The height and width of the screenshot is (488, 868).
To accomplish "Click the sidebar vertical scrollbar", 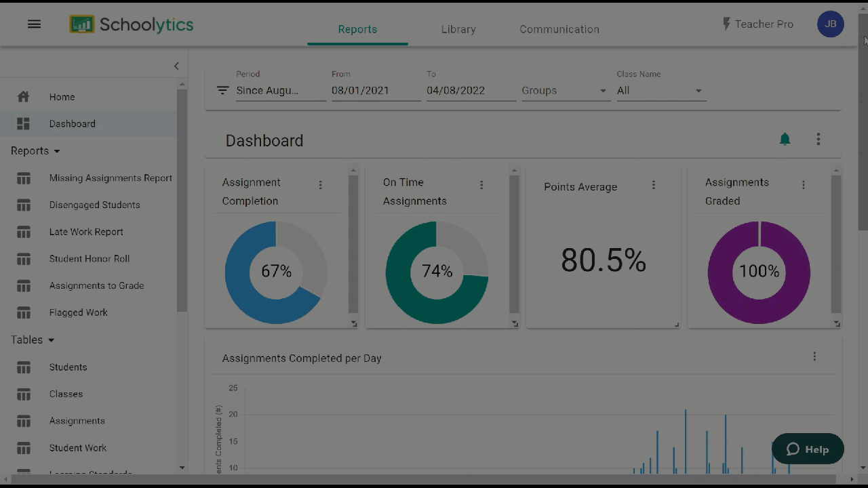I will click(182, 200).
